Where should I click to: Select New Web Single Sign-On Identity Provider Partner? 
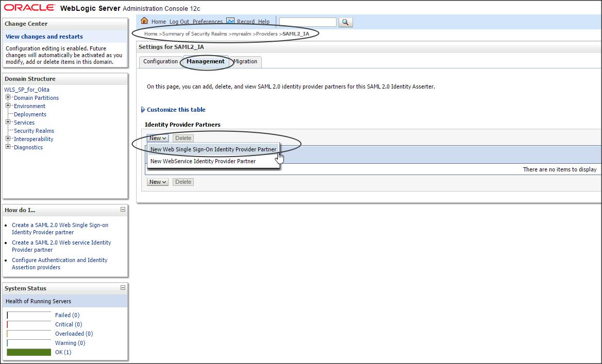pos(213,150)
